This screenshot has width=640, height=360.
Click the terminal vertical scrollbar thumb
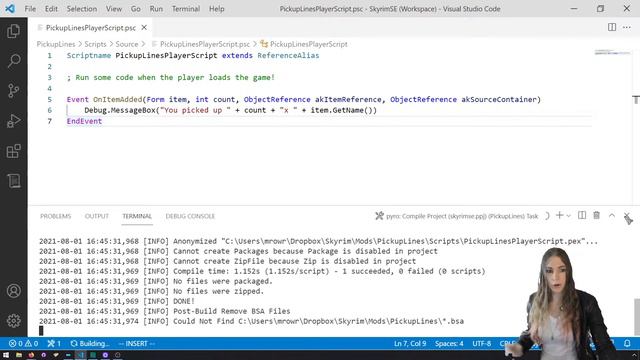click(x=636, y=318)
